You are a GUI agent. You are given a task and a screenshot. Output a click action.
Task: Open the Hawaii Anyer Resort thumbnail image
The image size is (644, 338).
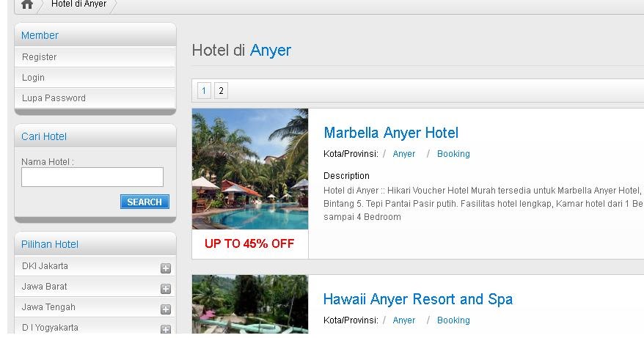point(250,304)
